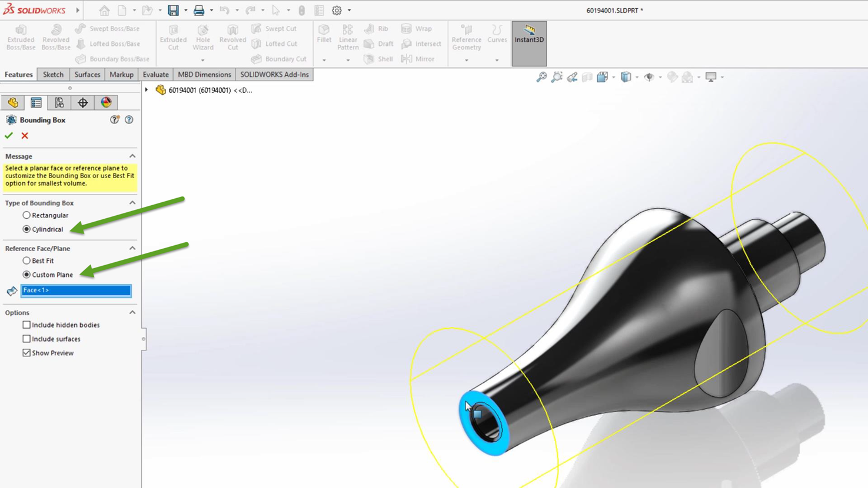Screen dimensions: 868x488
Task: Click the Print icon
Action: 199,10
